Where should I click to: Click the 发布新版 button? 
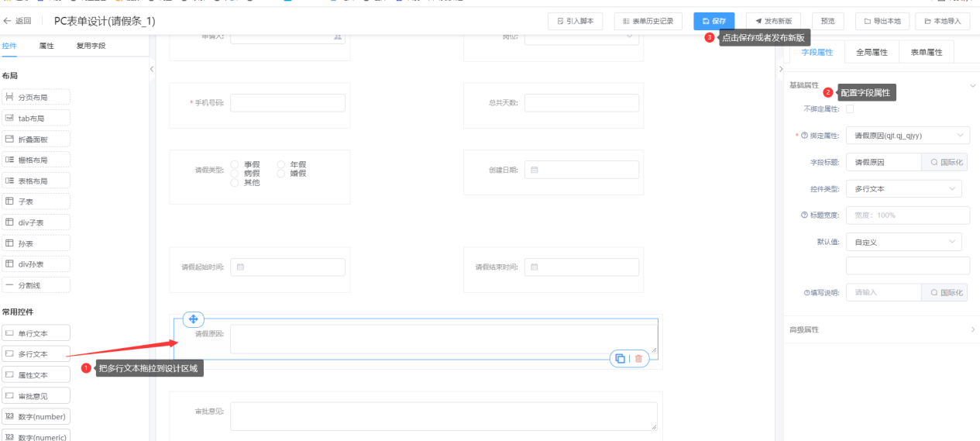(x=774, y=22)
